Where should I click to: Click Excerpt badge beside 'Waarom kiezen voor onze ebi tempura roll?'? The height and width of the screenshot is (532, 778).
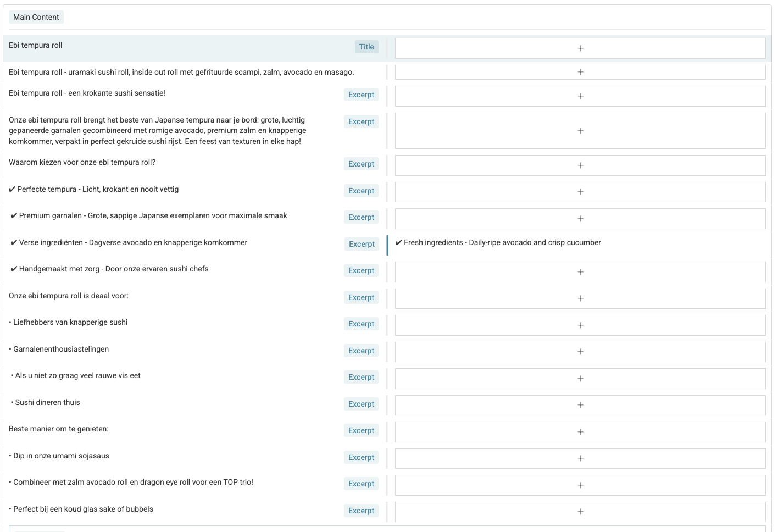pos(361,164)
